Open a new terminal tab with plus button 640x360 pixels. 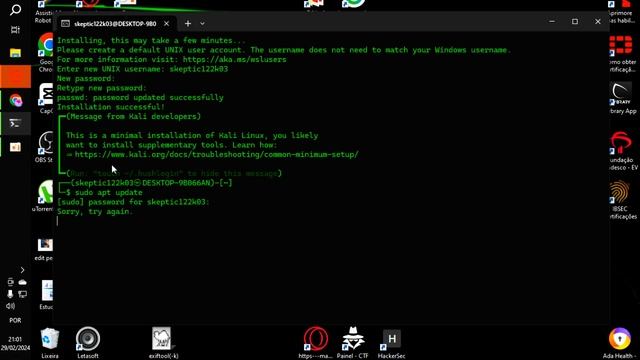tap(188, 24)
